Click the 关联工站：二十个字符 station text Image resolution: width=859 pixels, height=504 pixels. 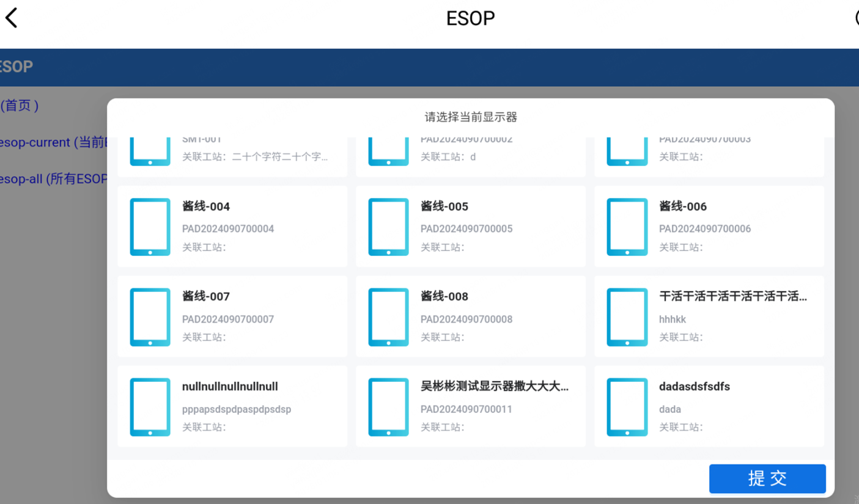click(x=255, y=157)
